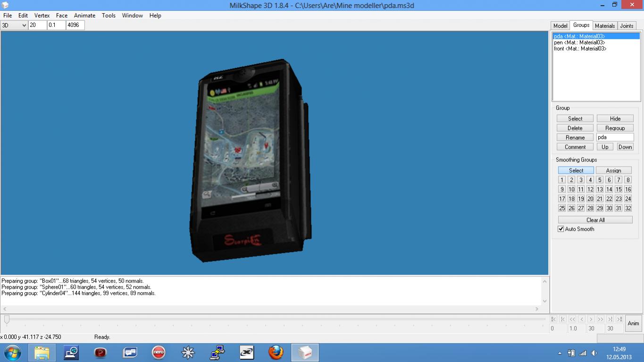Switch to the Materials tab
This screenshot has width=644, height=362.
pyautogui.click(x=604, y=26)
